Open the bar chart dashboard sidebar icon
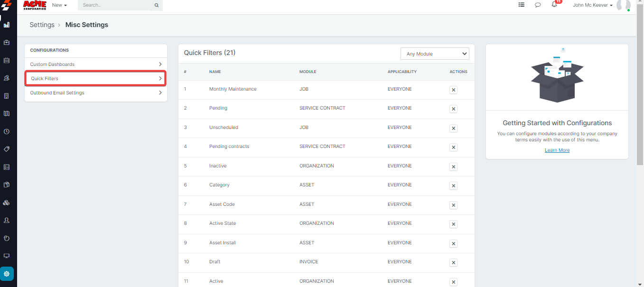 coord(7,25)
